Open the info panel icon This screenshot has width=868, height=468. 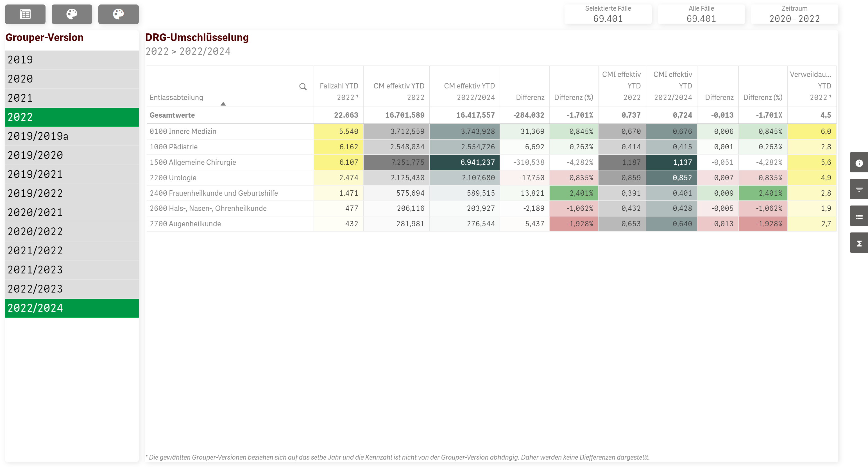click(x=859, y=163)
